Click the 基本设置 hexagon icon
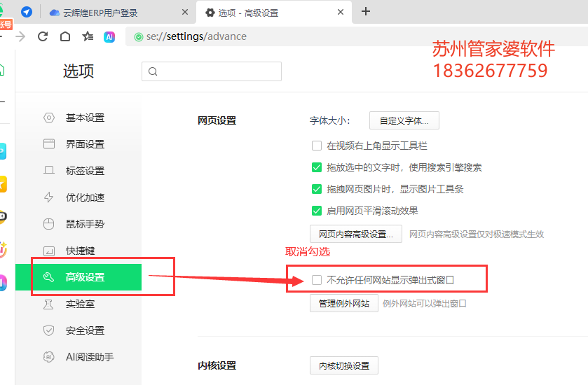 pyautogui.click(x=49, y=118)
